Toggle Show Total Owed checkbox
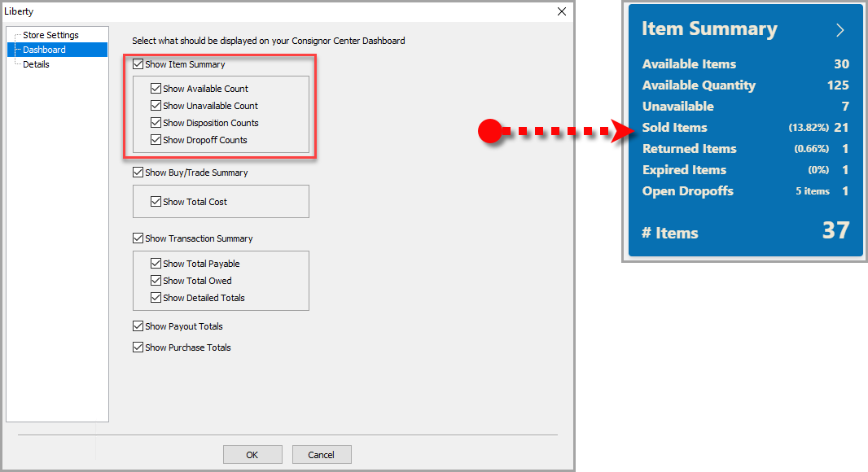 (156, 281)
